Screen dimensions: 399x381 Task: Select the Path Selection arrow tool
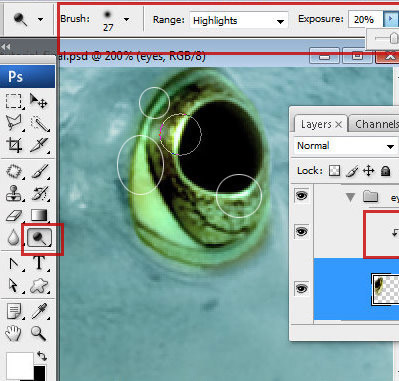[x=14, y=286]
